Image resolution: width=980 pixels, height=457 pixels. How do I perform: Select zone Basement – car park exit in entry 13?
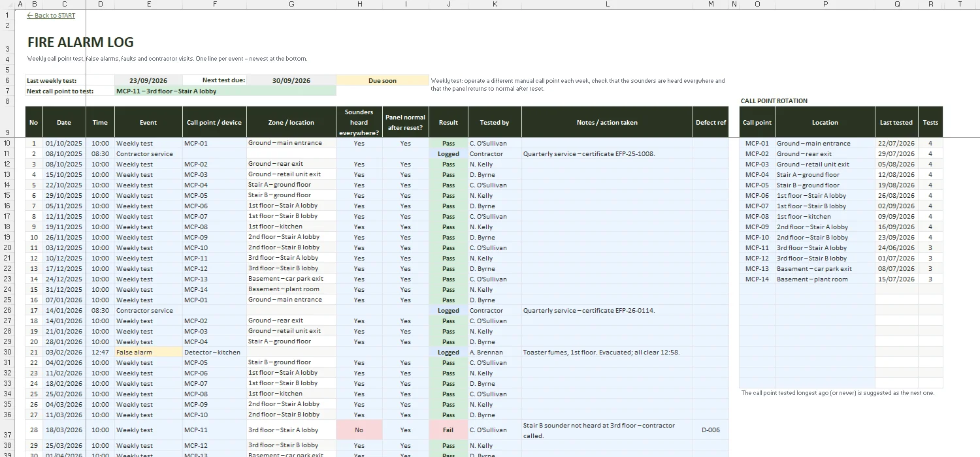(x=291, y=279)
